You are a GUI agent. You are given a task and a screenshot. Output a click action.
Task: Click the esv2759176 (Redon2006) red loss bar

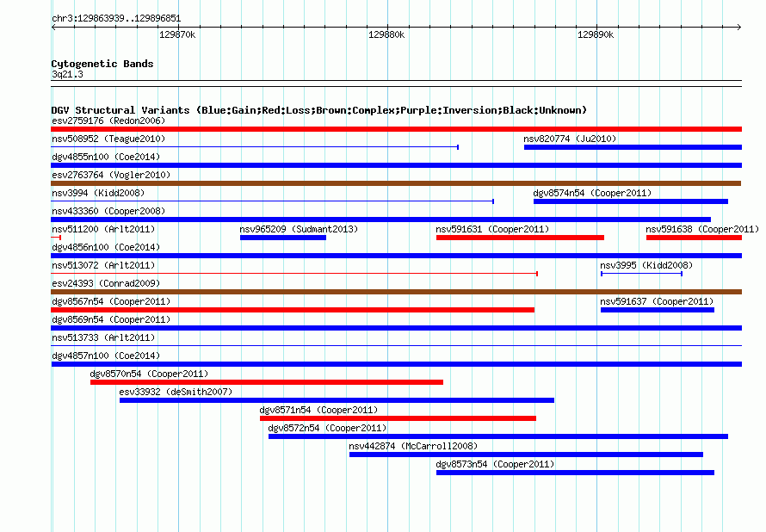point(396,129)
